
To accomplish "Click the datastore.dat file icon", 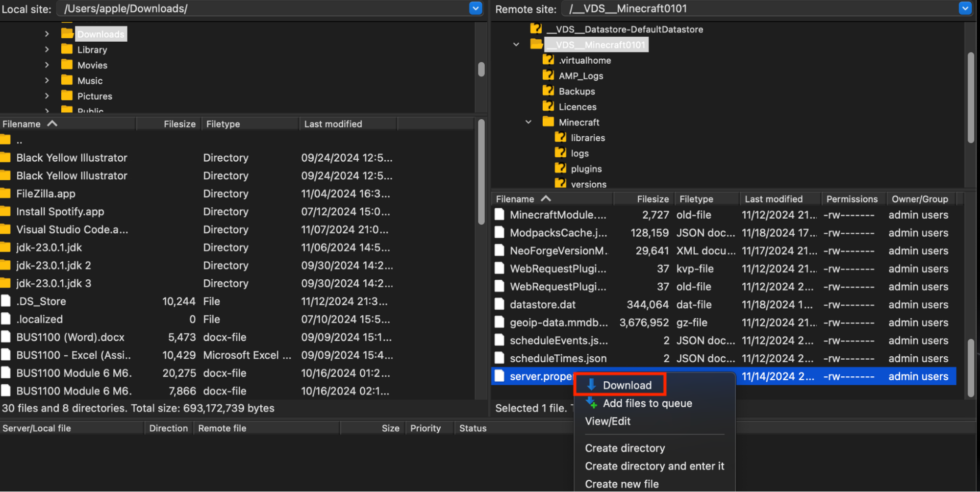I will 499,304.
